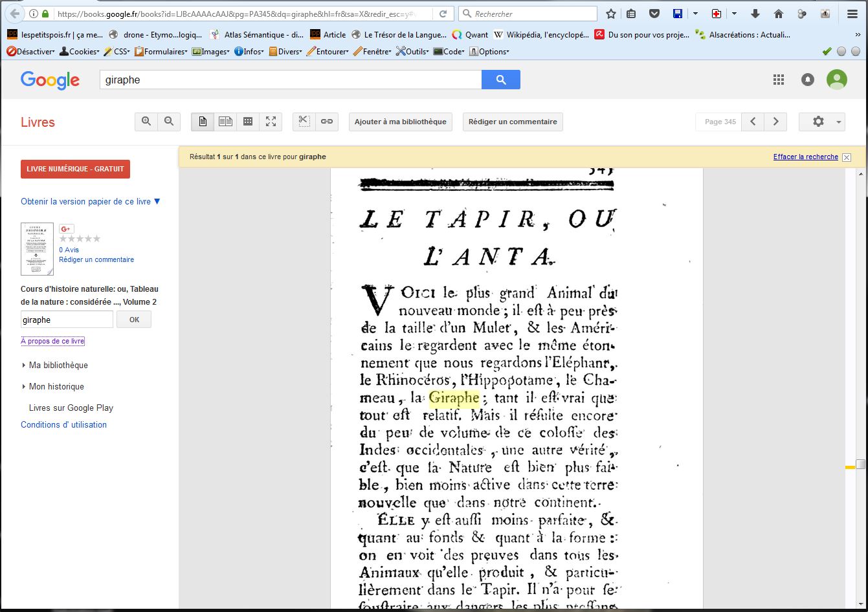Switch to thumbnail grid view
The width and height of the screenshot is (868, 612).
(x=248, y=122)
